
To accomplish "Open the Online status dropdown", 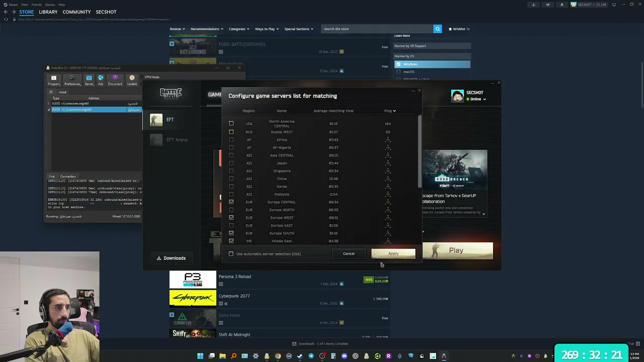I will pos(476,99).
